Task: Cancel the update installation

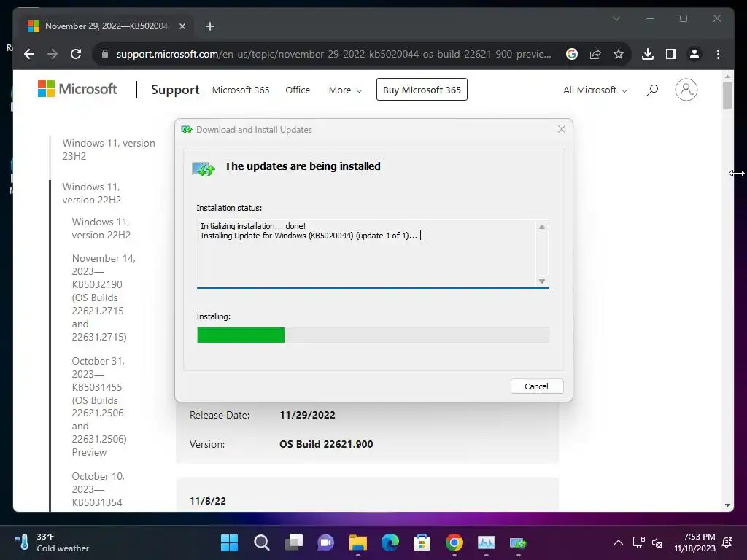Action: 536,386
